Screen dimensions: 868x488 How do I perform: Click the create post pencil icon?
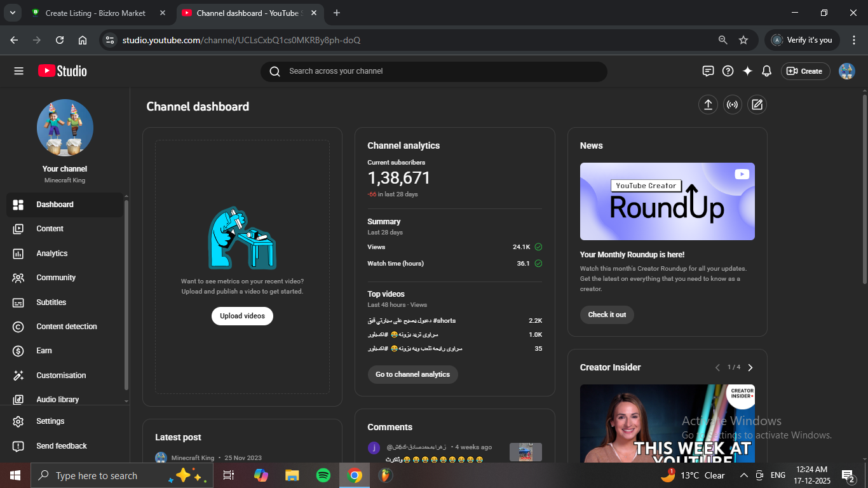coord(757,105)
